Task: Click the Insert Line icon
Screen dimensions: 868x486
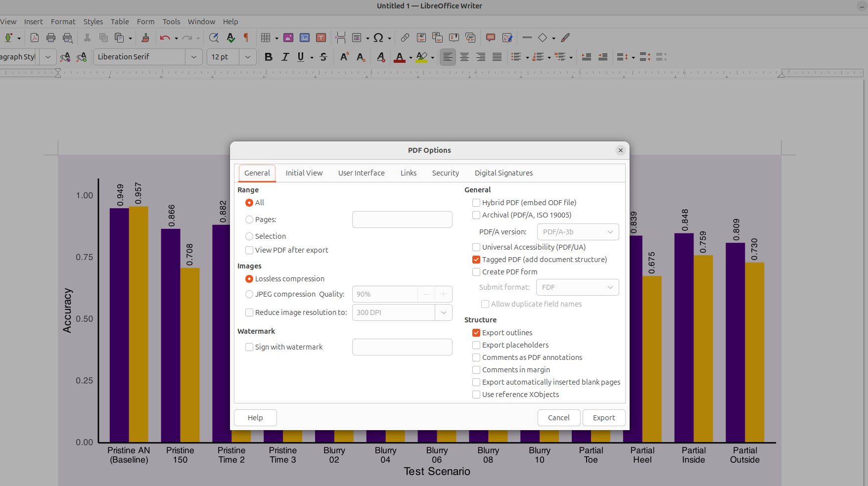Action: [527, 38]
